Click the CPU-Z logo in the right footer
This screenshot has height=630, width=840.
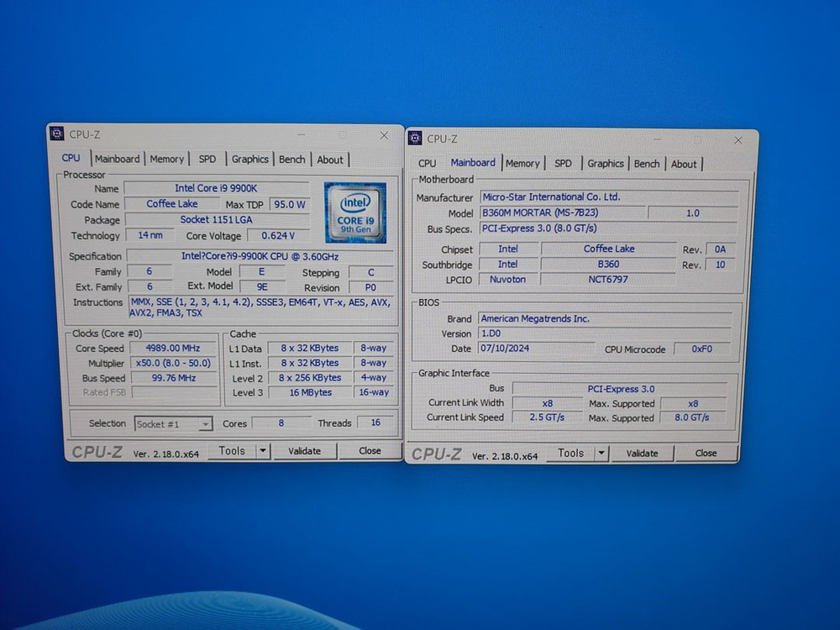coord(438,453)
